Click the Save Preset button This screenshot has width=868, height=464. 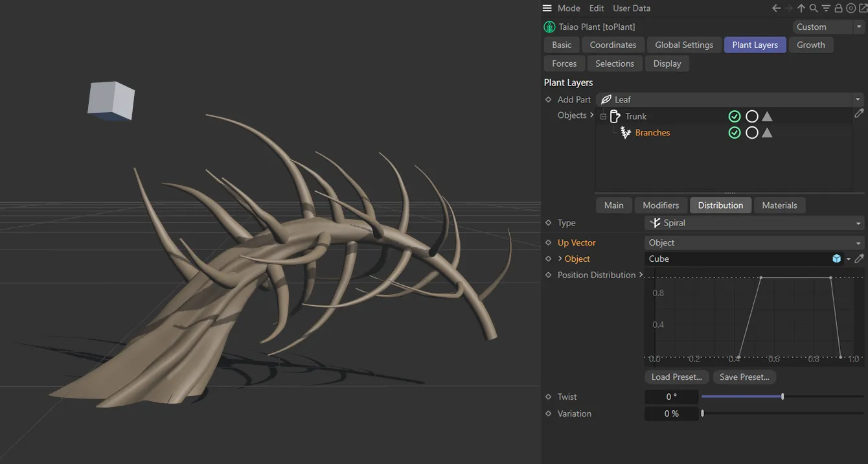pyautogui.click(x=744, y=377)
